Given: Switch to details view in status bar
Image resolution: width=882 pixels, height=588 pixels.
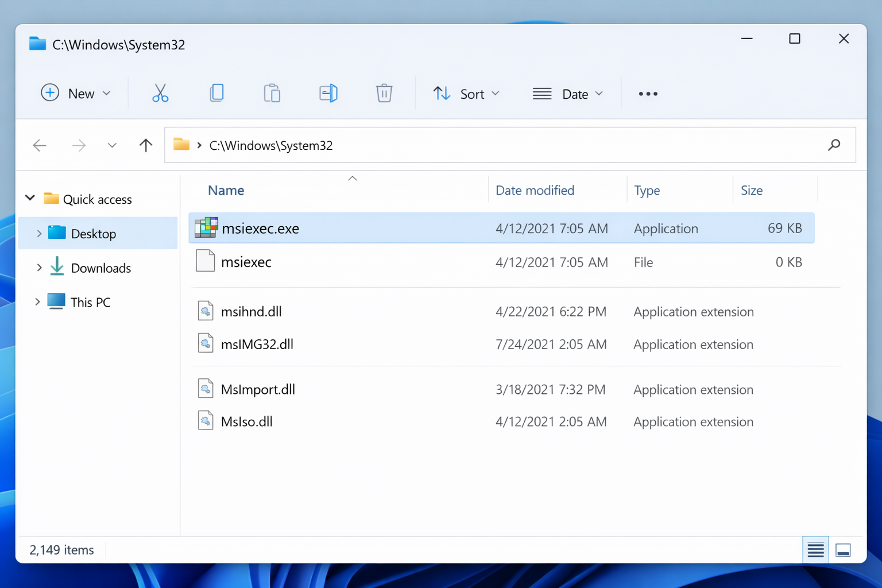Looking at the screenshot, I should click(815, 550).
